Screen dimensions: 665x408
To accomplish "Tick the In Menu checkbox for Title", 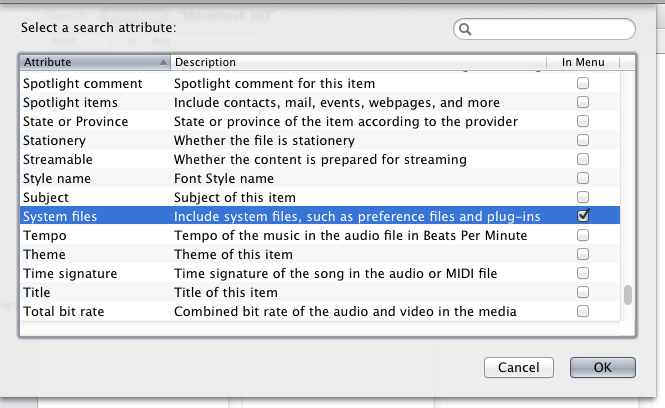I will click(583, 292).
